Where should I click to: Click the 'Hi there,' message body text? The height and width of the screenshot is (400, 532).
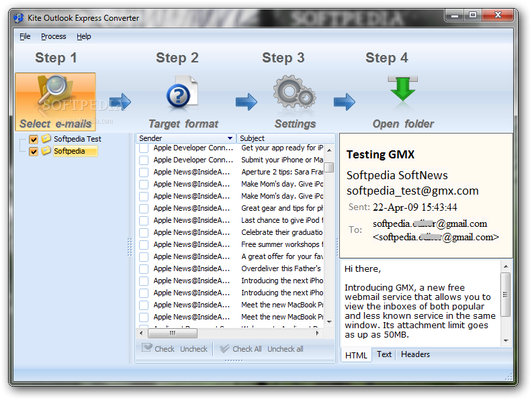pyautogui.click(x=363, y=269)
